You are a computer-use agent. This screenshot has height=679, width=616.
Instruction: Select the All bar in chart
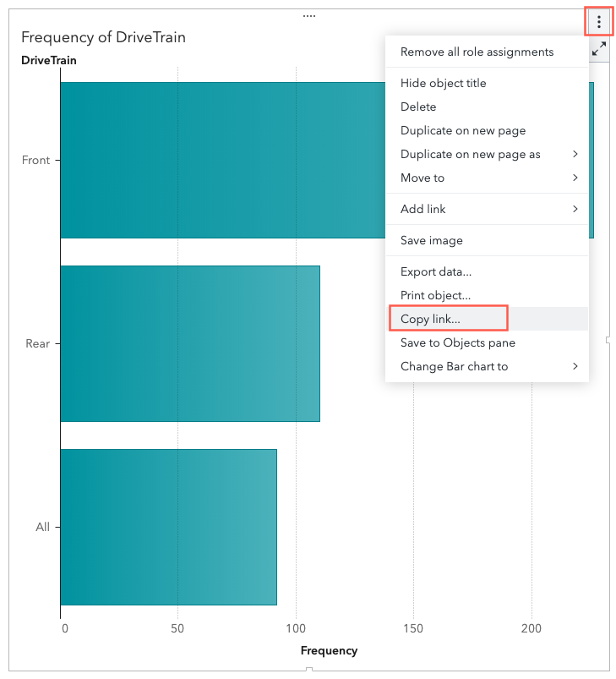coord(168,527)
